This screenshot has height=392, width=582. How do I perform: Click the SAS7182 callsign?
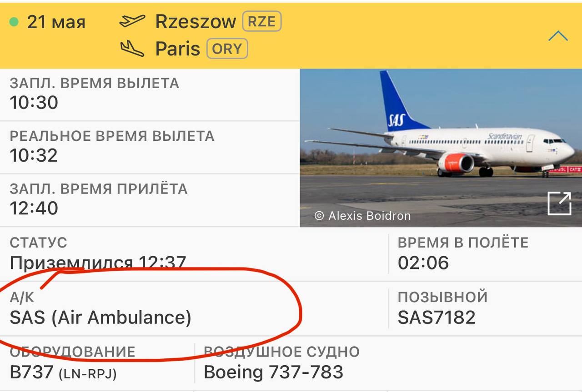tap(436, 317)
